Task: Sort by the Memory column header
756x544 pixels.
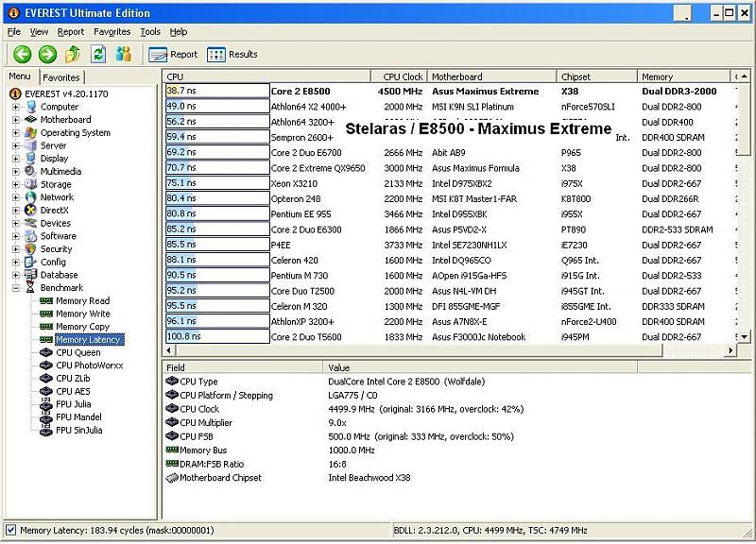Action: [x=683, y=76]
